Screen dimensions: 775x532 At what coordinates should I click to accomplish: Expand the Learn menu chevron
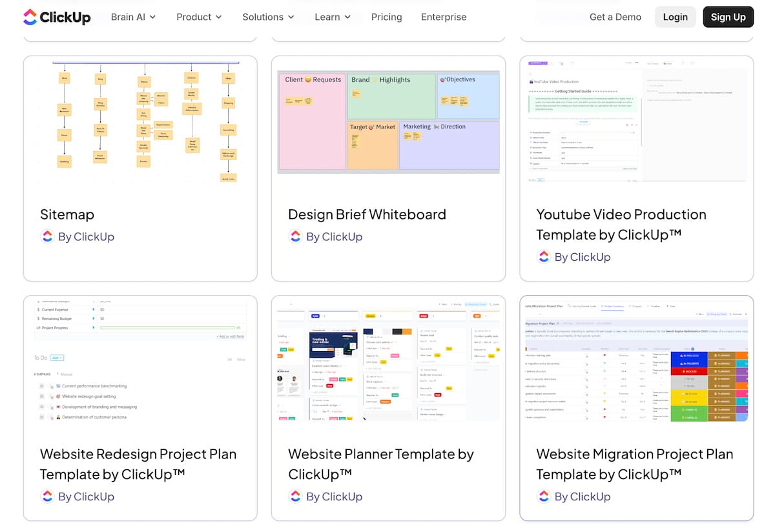tap(347, 17)
